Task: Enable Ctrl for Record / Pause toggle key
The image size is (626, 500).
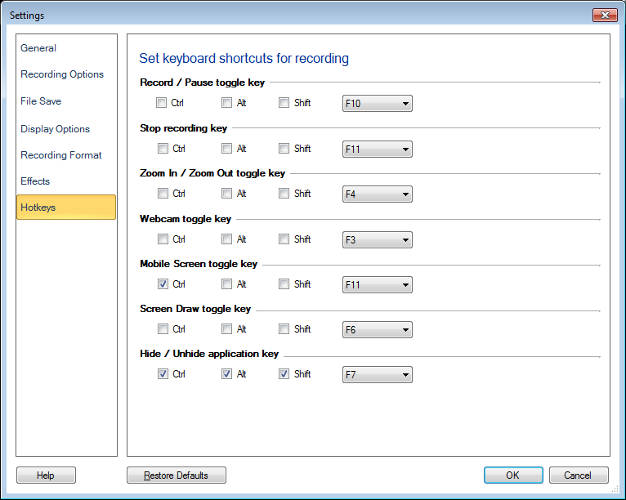Action: [162, 103]
